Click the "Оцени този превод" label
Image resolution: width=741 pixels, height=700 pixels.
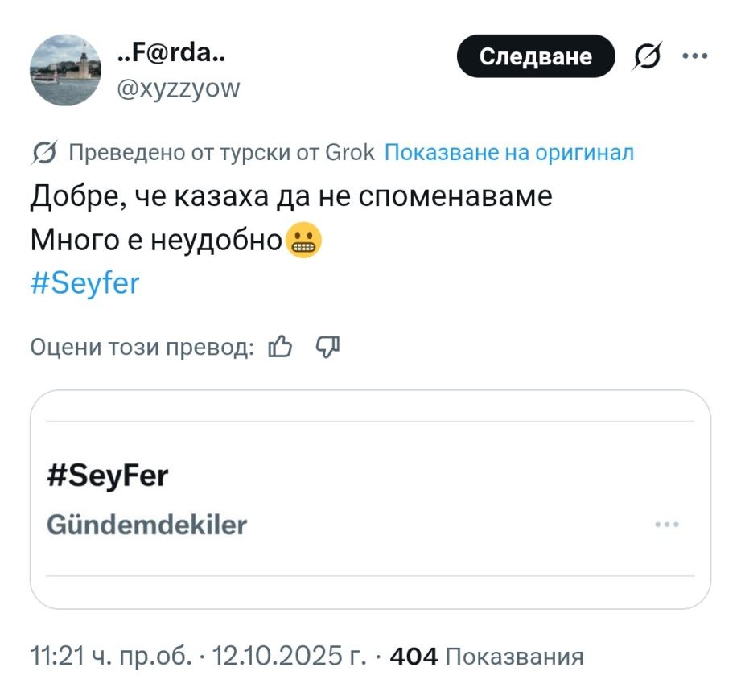142,347
